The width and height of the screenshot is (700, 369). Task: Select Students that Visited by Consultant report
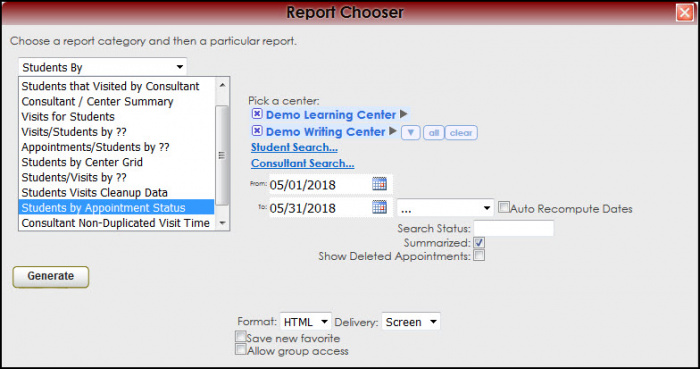pyautogui.click(x=116, y=86)
